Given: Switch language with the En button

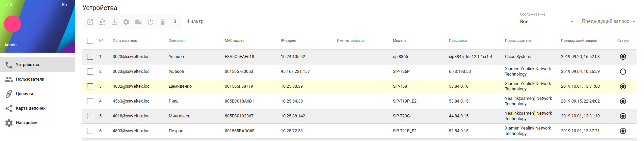Looking at the screenshot, I should 64,5.
